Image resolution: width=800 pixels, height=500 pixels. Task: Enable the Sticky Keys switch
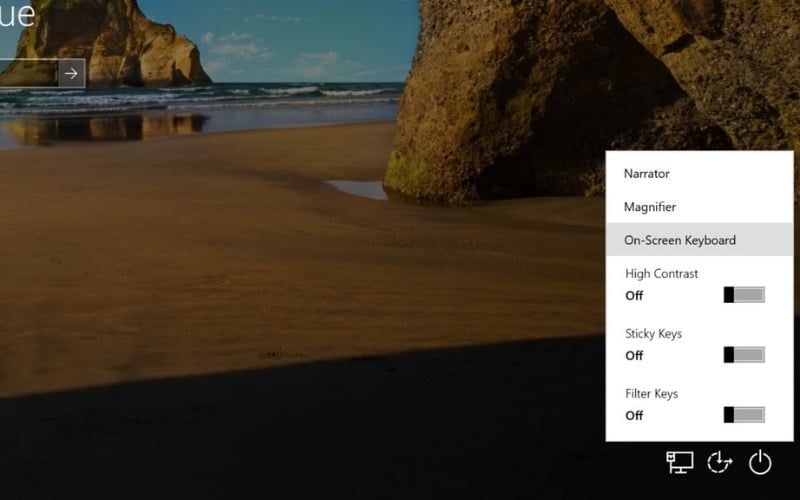[744, 355]
